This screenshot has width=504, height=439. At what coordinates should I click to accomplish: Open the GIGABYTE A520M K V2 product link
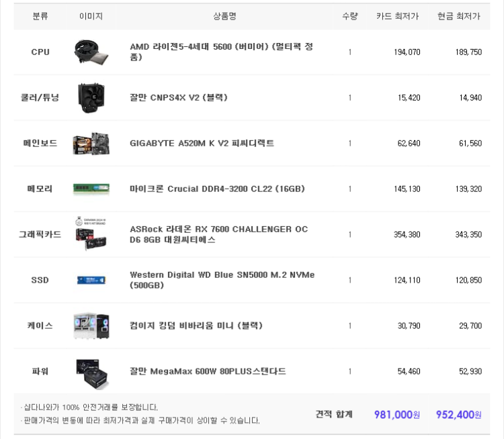tap(202, 143)
